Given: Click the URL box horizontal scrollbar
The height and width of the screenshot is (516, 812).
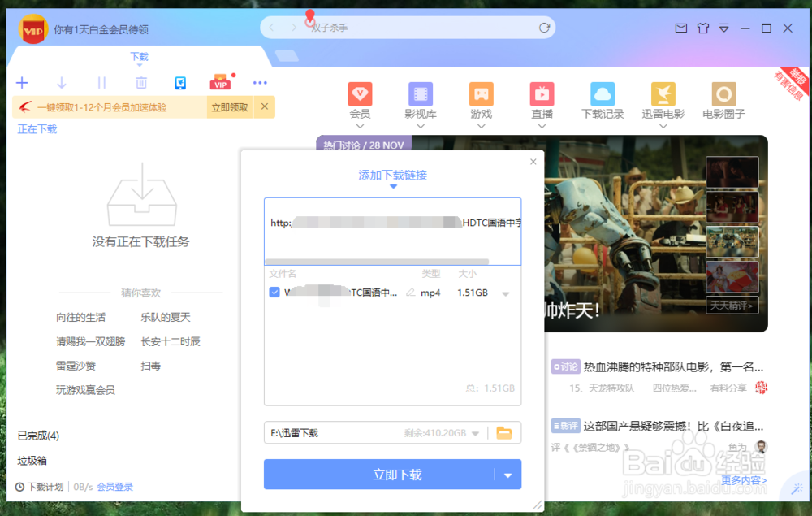Looking at the screenshot, I should pyautogui.click(x=377, y=262).
